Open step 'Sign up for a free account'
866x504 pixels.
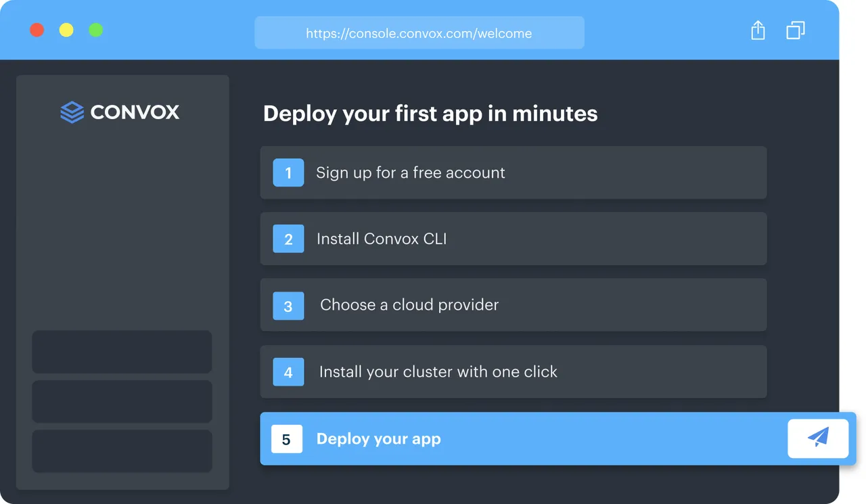(514, 173)
